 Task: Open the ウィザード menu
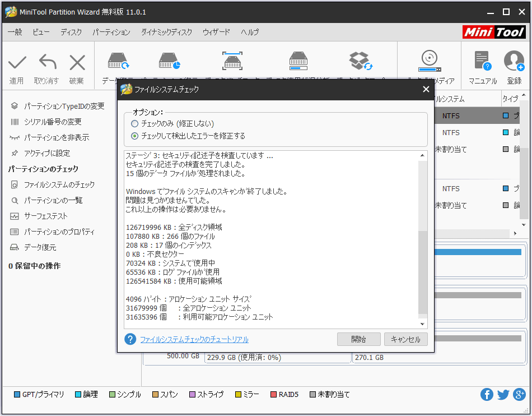pos(217,33)
